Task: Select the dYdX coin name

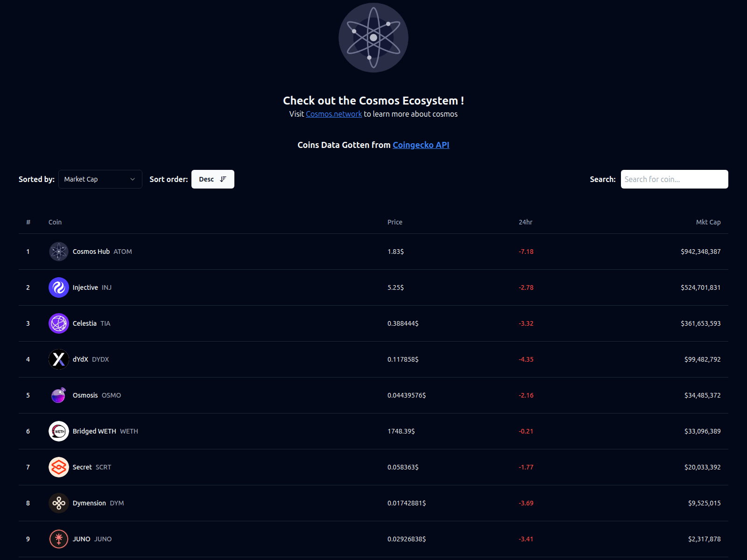Action: pyautogui.click(x=80, y=359)
